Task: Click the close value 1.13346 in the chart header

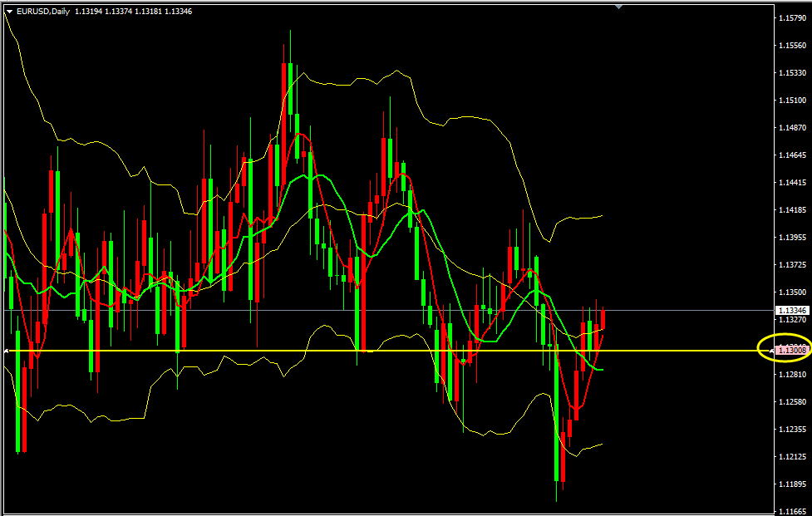Action: point(178,12)
